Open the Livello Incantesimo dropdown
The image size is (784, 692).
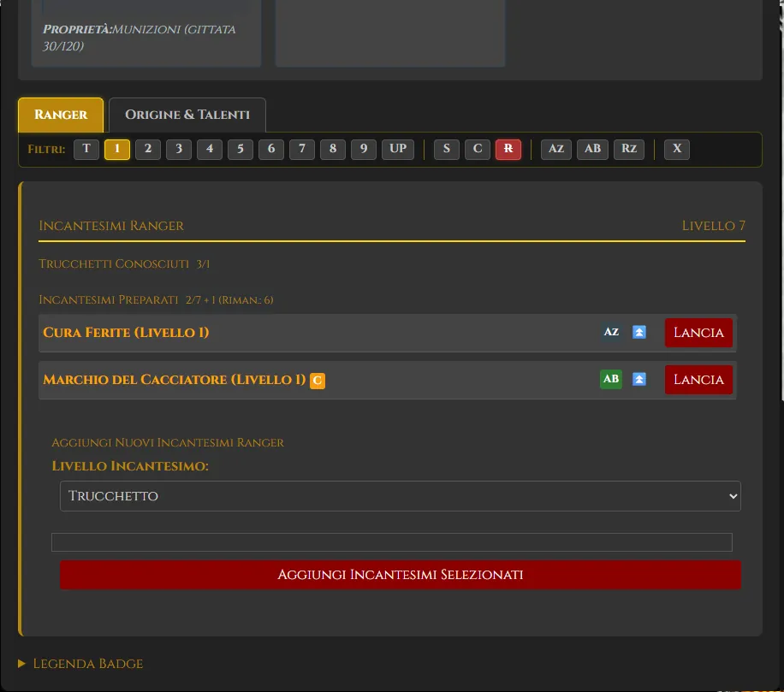pos(401,496)
